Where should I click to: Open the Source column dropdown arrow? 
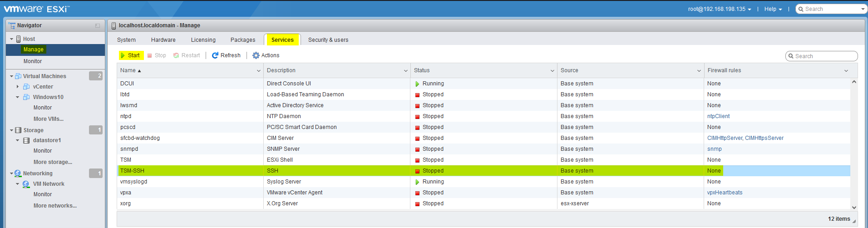point(699,71)
